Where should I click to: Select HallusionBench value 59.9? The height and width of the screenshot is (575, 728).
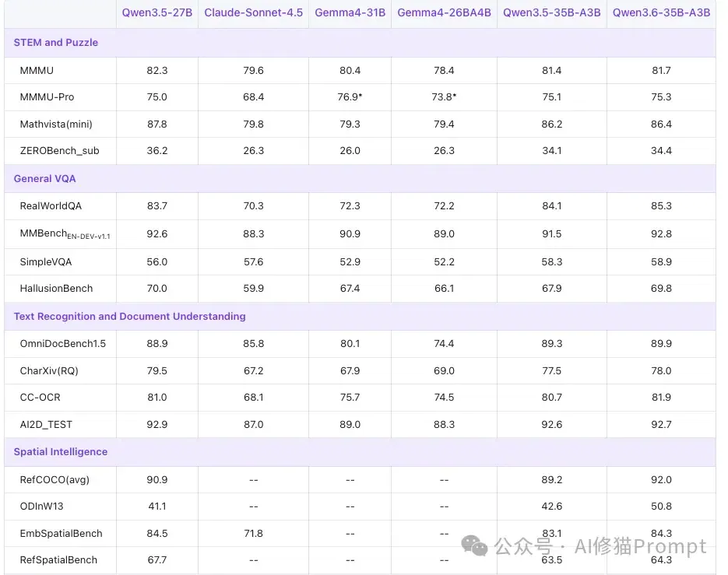point(254,288)
